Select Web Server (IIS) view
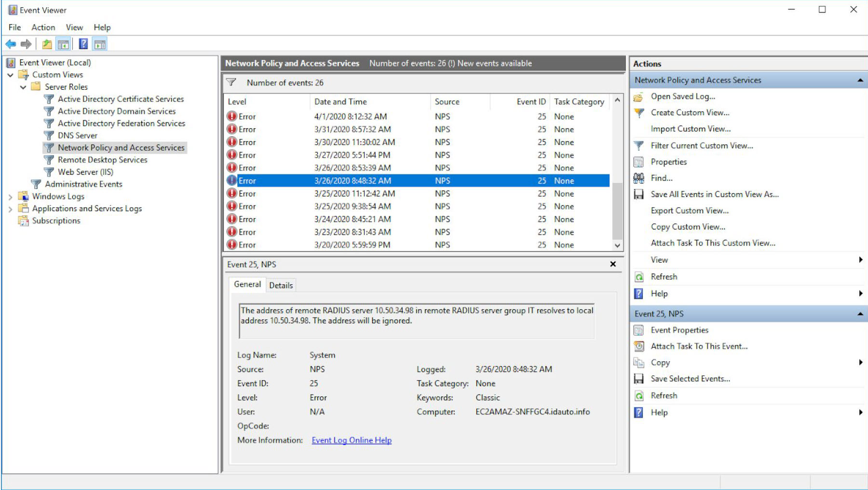The width and height of the screenshot is (868, 490). tap(86, 172)
